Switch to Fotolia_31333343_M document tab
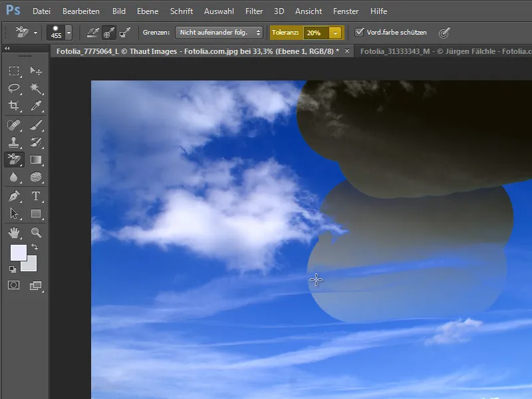 click(x=443, y=51)
